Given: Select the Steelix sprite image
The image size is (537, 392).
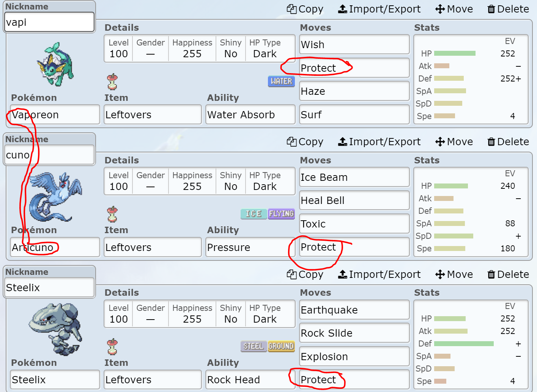Looking at the screenshot, I should 55,329.
